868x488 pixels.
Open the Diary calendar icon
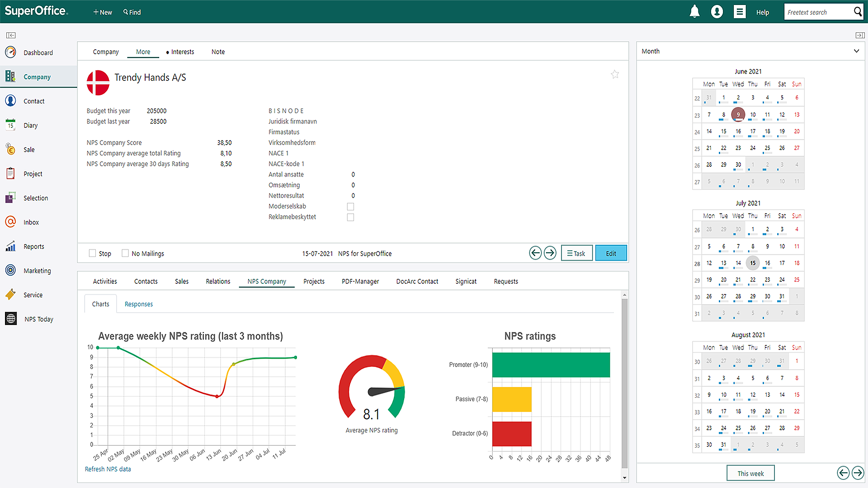tap(10, 125)
